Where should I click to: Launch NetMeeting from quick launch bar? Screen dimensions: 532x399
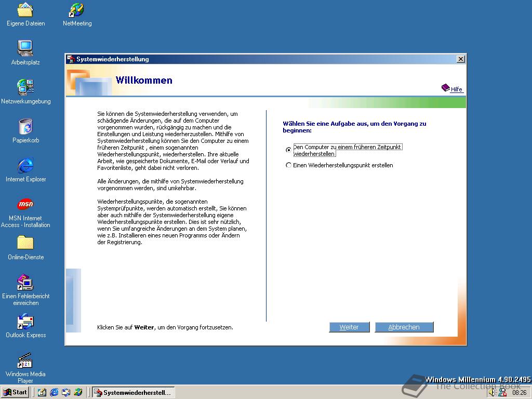tap(78, 393)
